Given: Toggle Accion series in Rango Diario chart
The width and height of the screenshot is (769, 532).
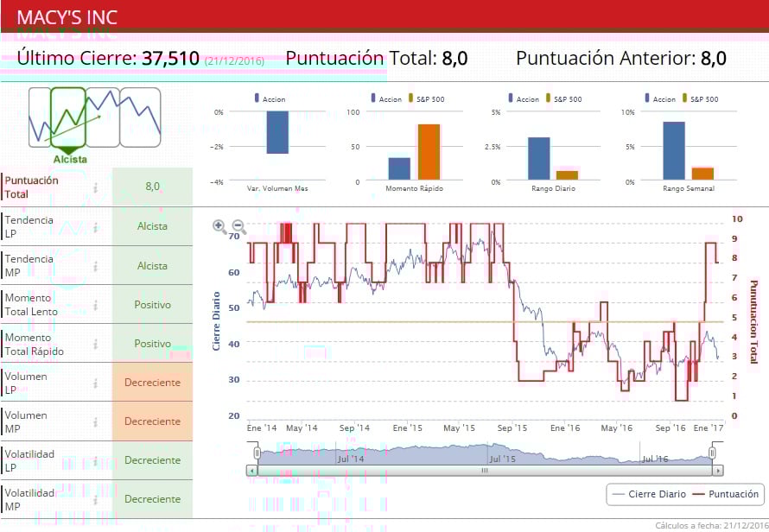Looking at the screenshot, I should point(524,98).
